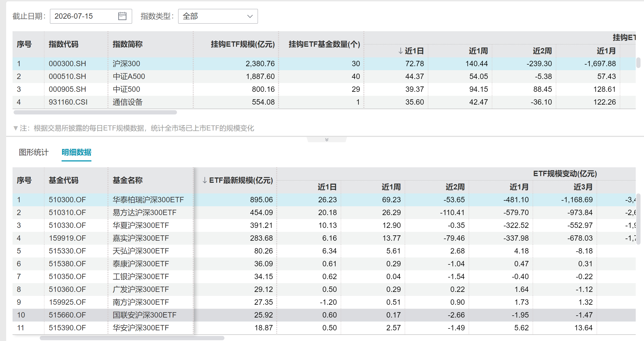The height and width of the screenshot is (341, 644).
Task: Click the -1,697.88 monthly change cell
Action: coord(600,64)
